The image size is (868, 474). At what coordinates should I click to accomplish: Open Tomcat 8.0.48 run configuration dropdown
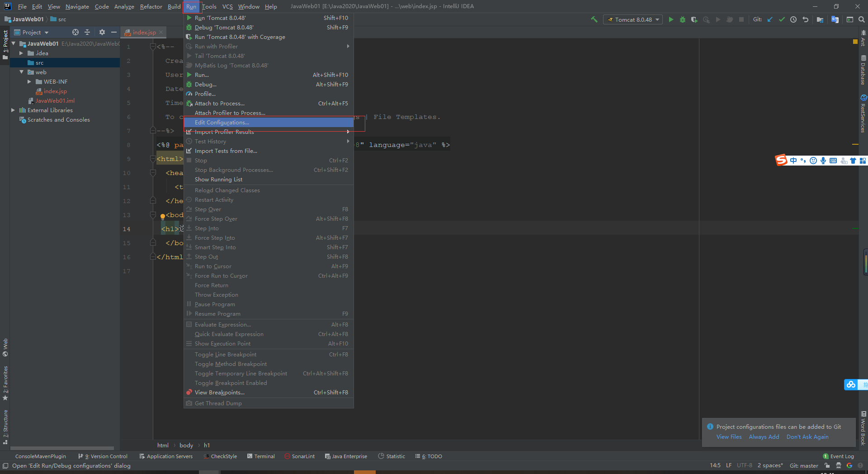[633, 19]
